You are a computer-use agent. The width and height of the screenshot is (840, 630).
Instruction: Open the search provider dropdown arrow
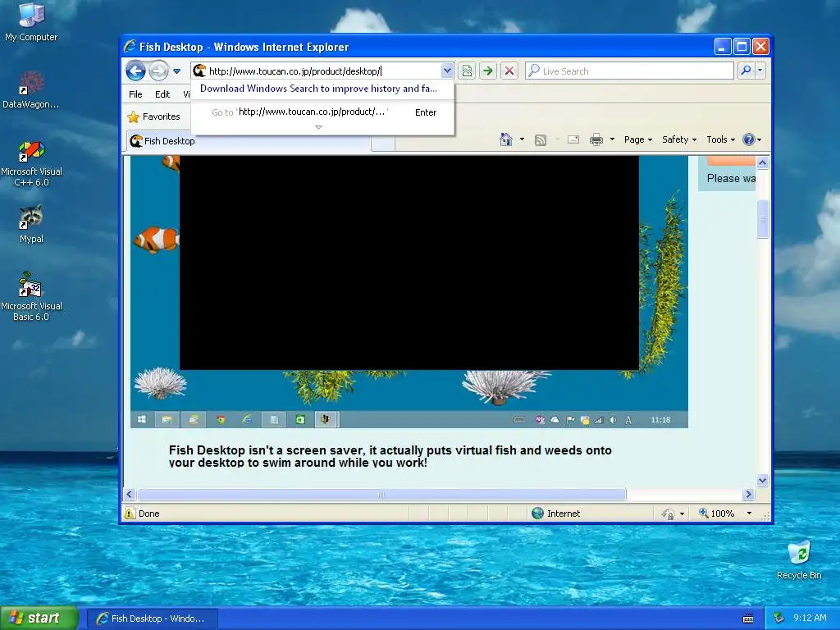pyautogui.click(x=760, y=71)
